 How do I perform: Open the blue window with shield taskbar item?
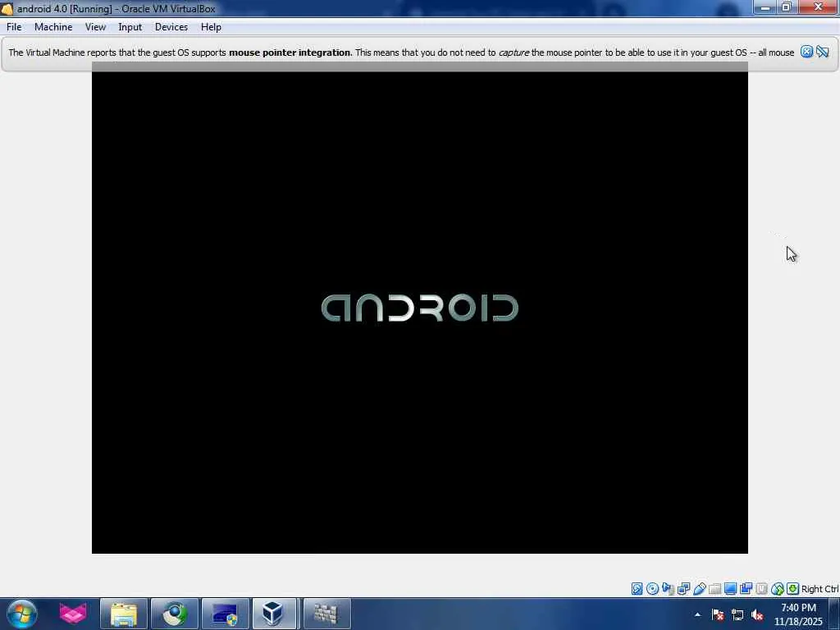[x=225, y=614]
